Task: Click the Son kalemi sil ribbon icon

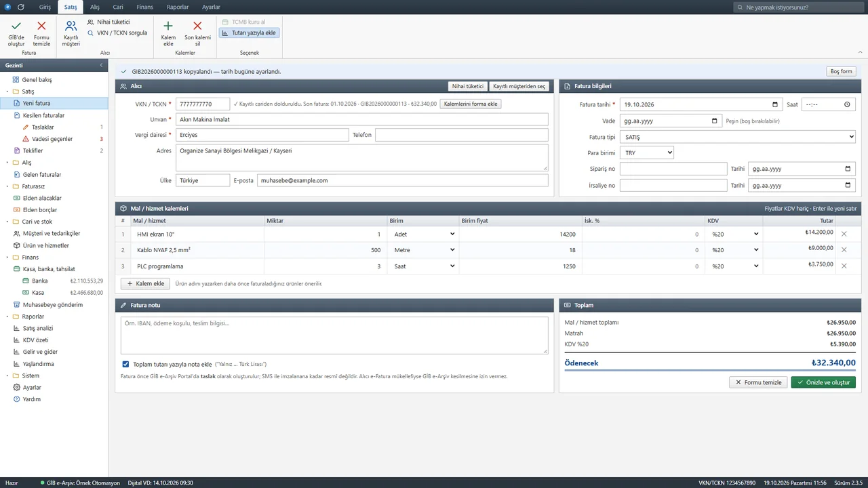Action: coord(197,26)
